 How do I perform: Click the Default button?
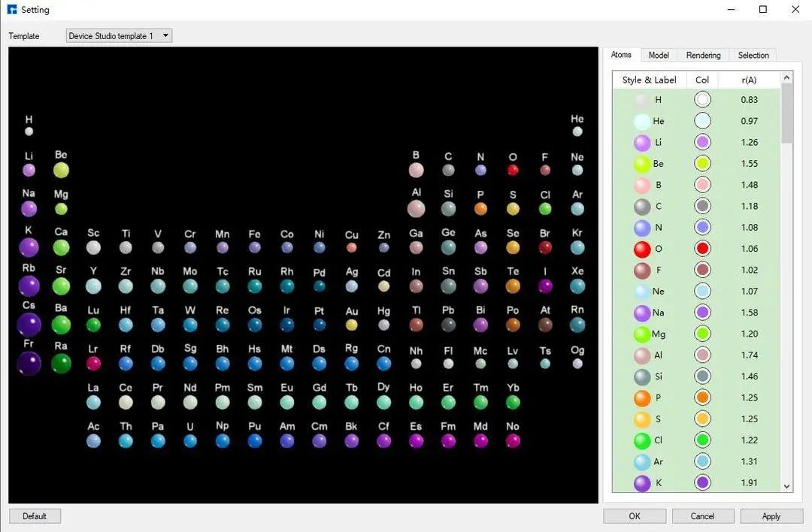pyautogui.click(x=35, y=516)
